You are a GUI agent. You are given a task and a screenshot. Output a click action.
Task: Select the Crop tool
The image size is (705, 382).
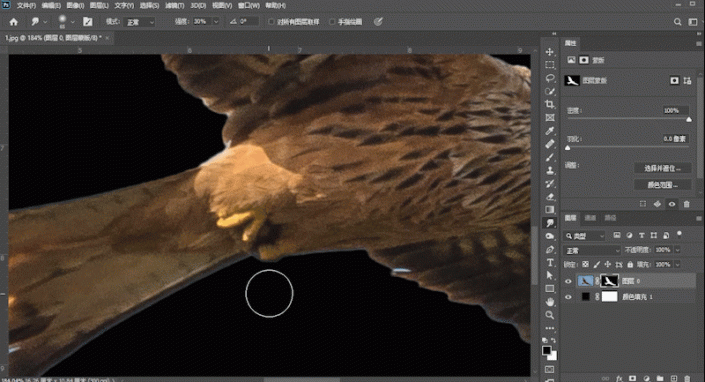[x=549, y=104]
